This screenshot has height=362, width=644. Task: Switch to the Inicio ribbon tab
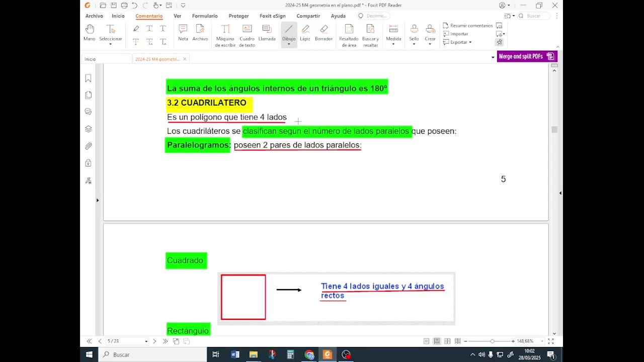pyautogui.click(x=118, y=16)
